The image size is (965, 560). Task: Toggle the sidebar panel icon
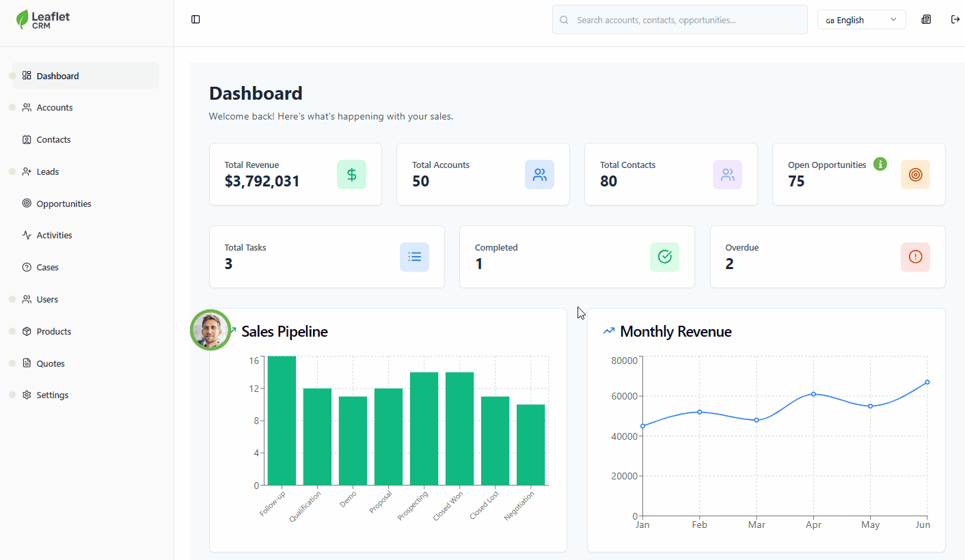pos(195,20)
